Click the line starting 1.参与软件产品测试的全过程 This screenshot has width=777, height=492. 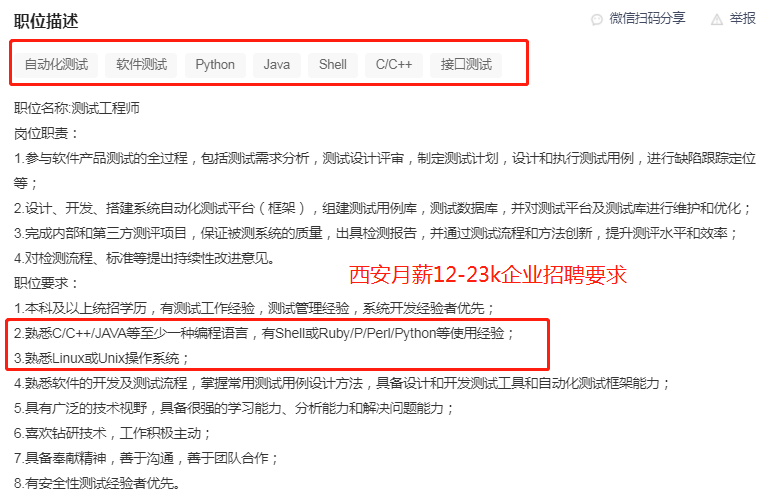click(x=385, y=171)
